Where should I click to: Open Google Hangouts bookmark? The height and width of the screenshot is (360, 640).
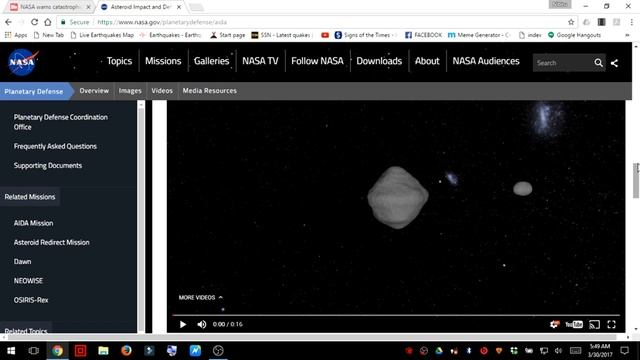coord(574,35)
